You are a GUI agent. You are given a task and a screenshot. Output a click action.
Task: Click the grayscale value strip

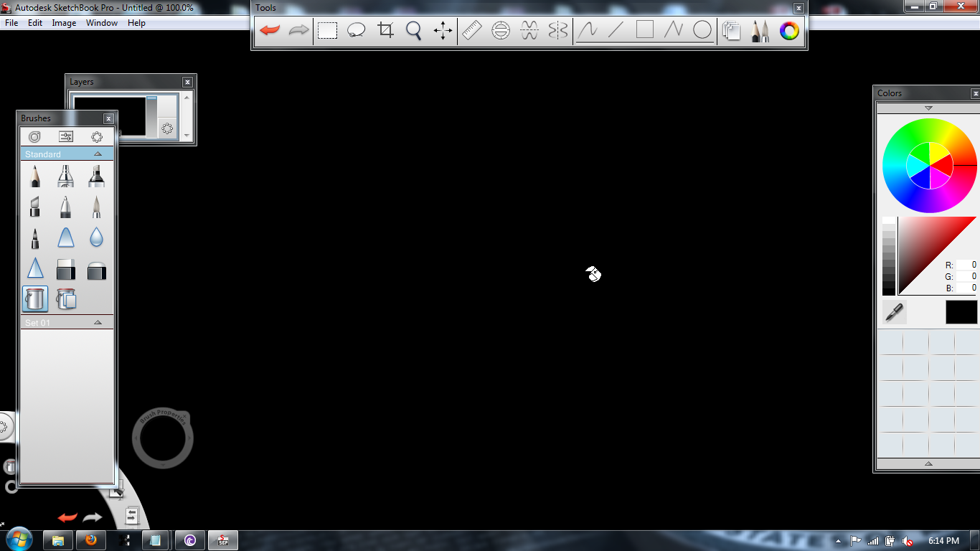pyautogui.click(x=889, y=256)
